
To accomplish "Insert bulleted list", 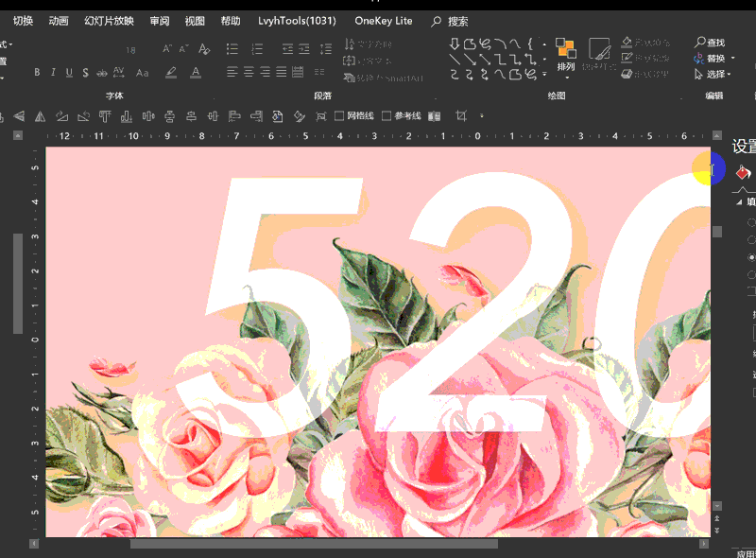I will pyautogui.click(x=232, y=49).
